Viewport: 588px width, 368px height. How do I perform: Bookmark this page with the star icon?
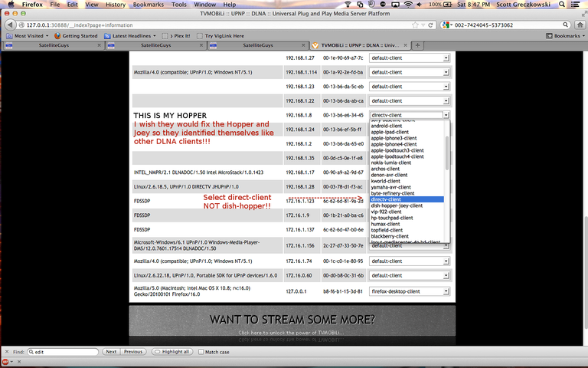point(415,25)
